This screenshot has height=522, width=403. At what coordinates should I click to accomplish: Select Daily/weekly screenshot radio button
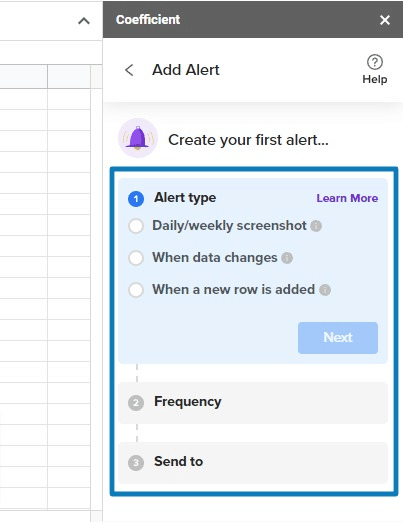pyautogui.click(x=136, y=226)
